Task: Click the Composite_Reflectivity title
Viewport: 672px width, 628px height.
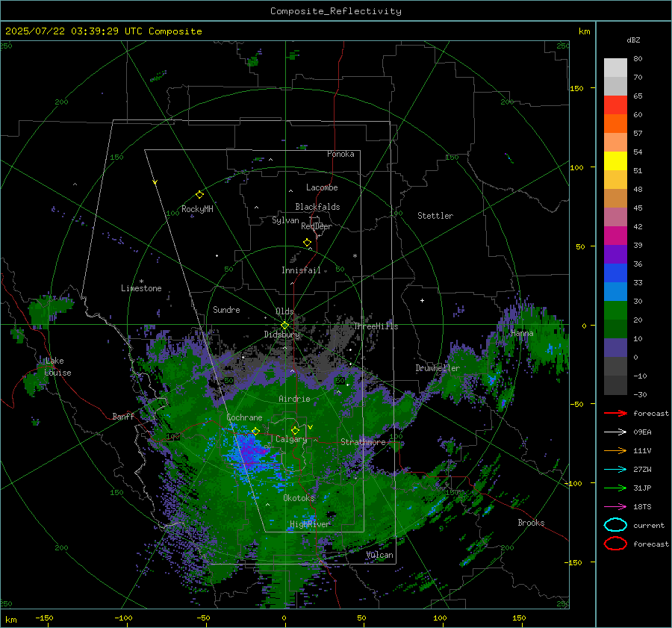Action: (335, 11)
